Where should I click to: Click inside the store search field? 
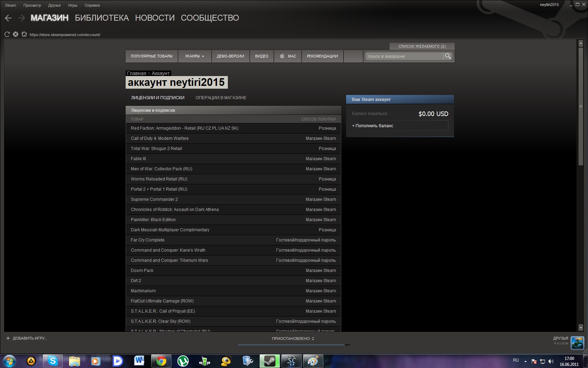[x=404, y=56]
